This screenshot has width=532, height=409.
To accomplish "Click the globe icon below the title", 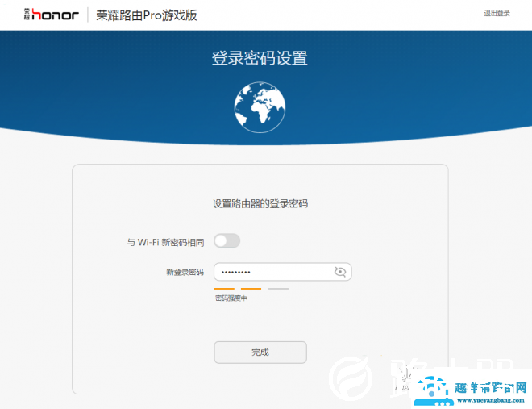I will pos(260,107).
